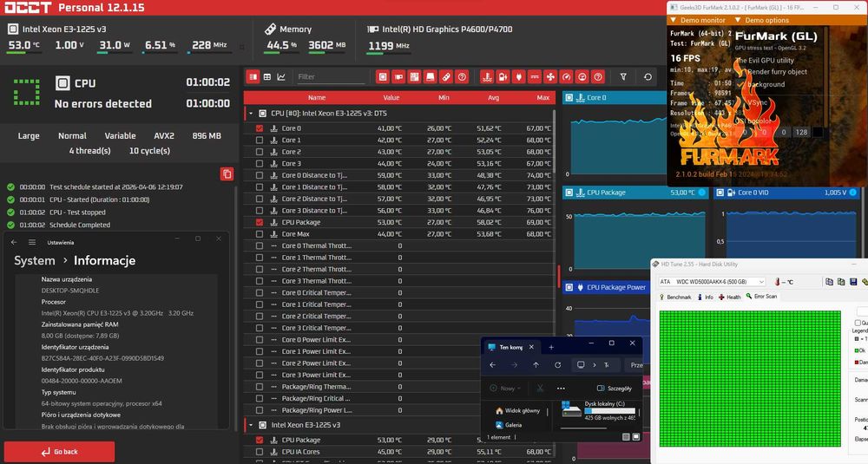
Task: Check the Core 3 sensor row checkbox
Action: point(259,164)
